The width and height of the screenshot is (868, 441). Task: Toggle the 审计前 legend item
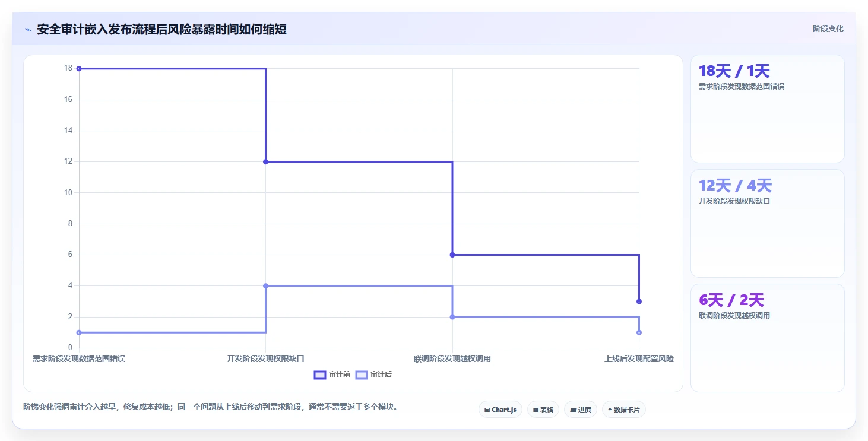click(x=332, y=375)
